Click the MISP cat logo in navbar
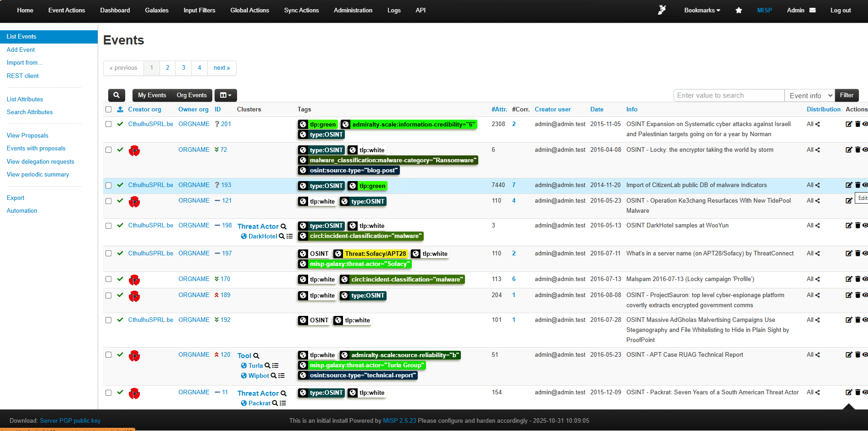Image resolution: width=868 pixels, height=431 pixels. [662, 10]
